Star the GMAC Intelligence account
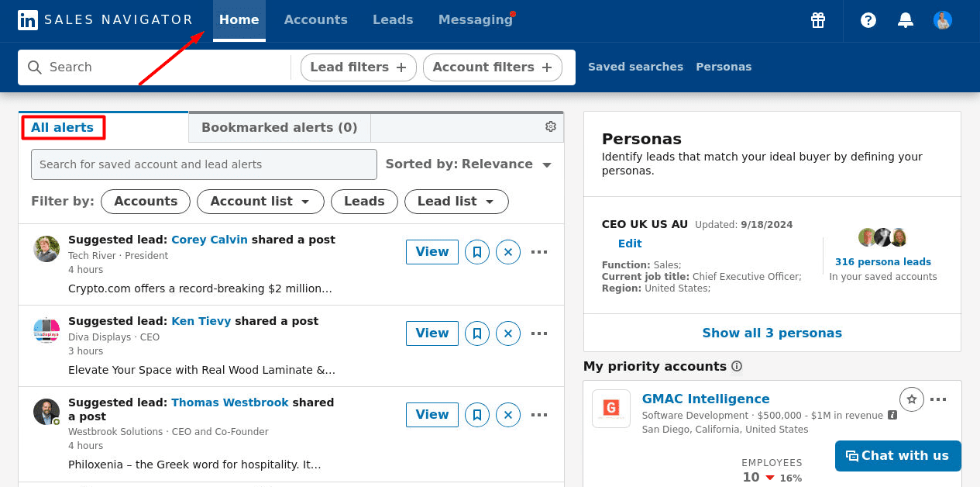The width and height of the screenshot is (980, 487). pyautogui.click(x=912, y=399)
